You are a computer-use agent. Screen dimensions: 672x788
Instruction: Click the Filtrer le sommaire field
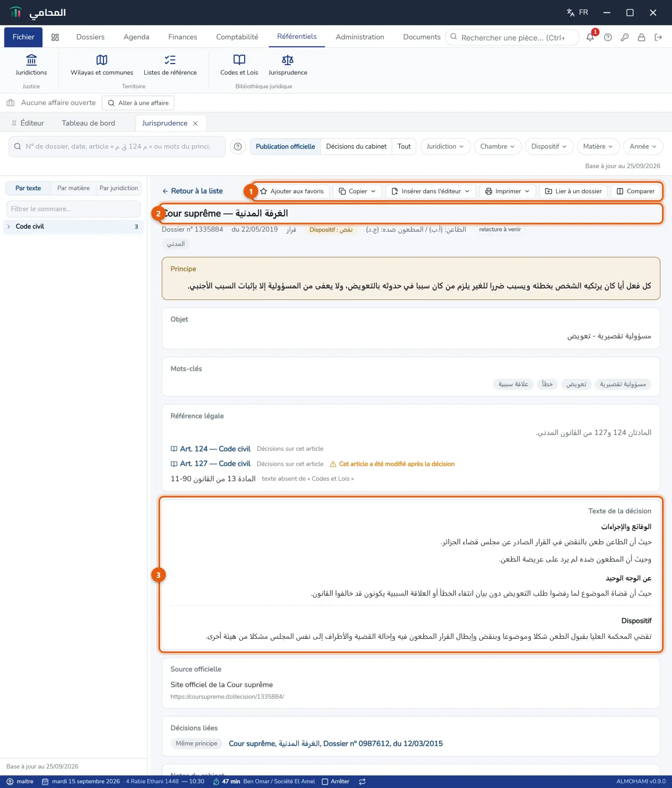pos(73,209)
